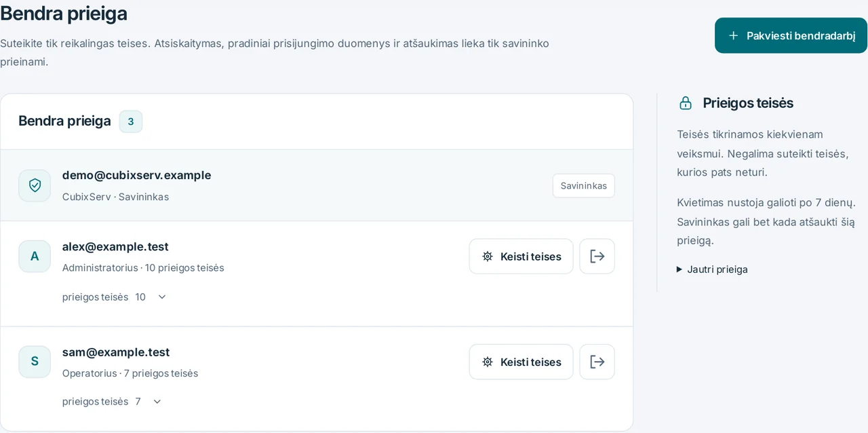Click the padlock icon next to Prieigos teisės
Screen dimensions: 868x433
[686, 103]
